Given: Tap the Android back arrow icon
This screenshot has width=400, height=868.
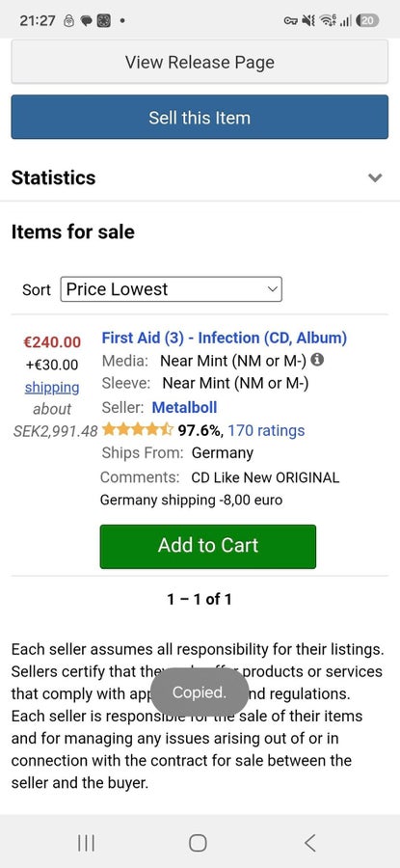Looking at the screenshot, I should 310,843.
